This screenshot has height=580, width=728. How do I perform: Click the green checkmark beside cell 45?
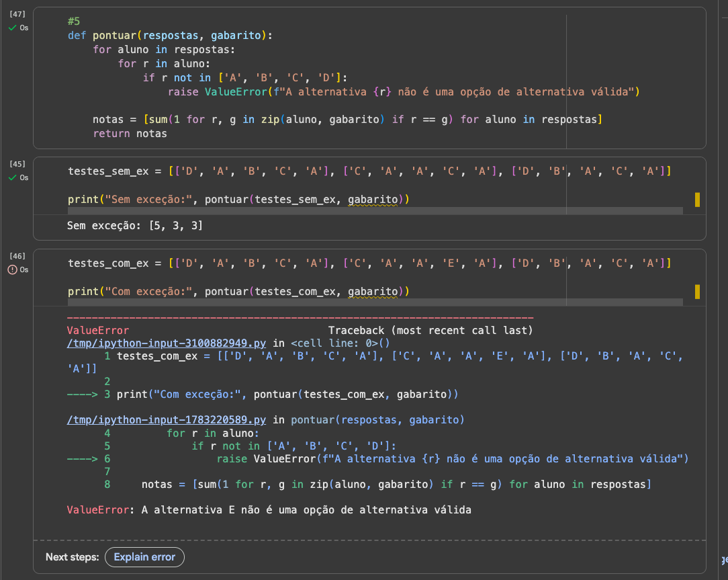coord(11,177)
